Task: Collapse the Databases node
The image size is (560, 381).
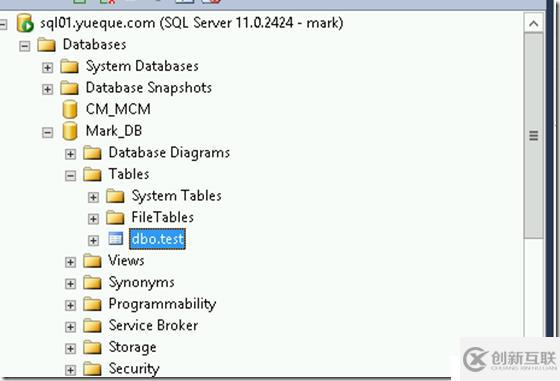Action: coord(25,46)
